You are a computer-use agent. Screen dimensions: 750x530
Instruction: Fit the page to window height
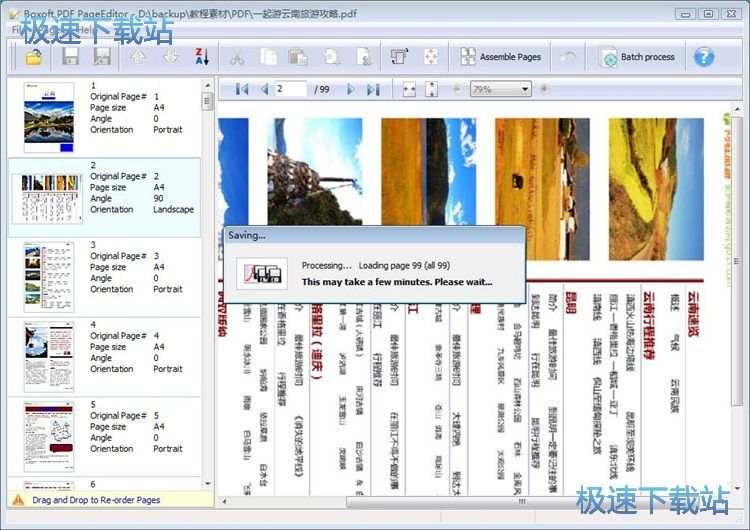tap(431, 89)
